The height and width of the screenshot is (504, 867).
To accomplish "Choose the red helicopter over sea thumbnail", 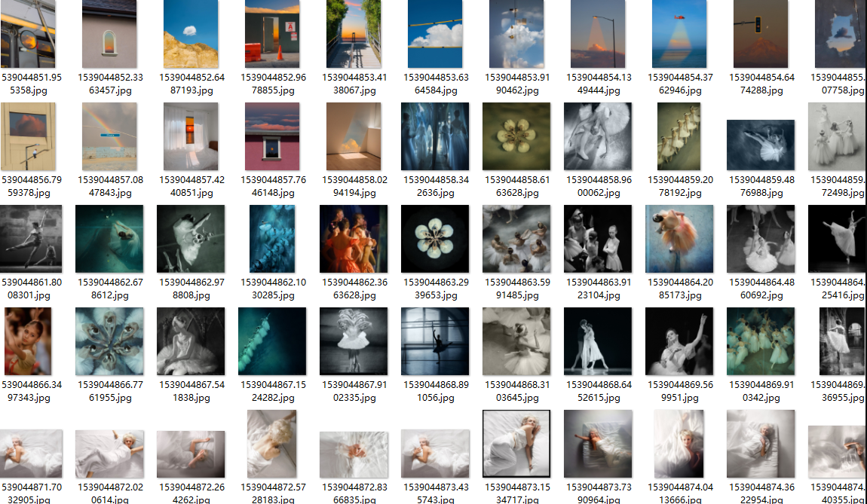I will (679, 34).
